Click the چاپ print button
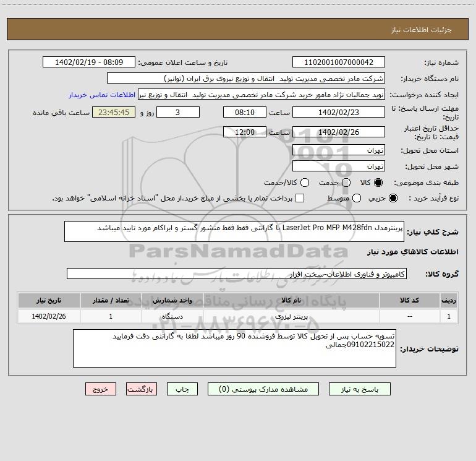The image size is (476, 461). click(x=182, y=389)
